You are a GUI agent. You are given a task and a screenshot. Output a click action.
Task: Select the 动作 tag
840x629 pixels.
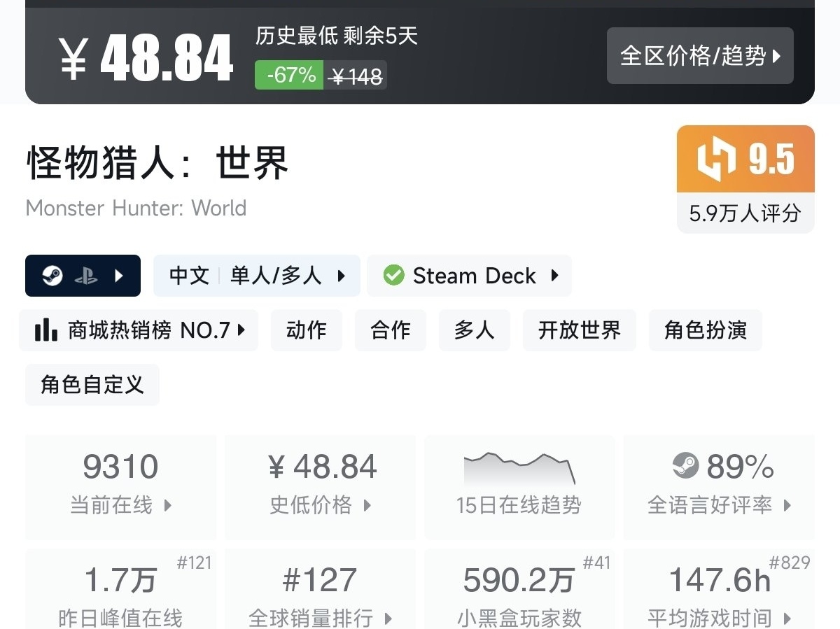coord(307,330)
